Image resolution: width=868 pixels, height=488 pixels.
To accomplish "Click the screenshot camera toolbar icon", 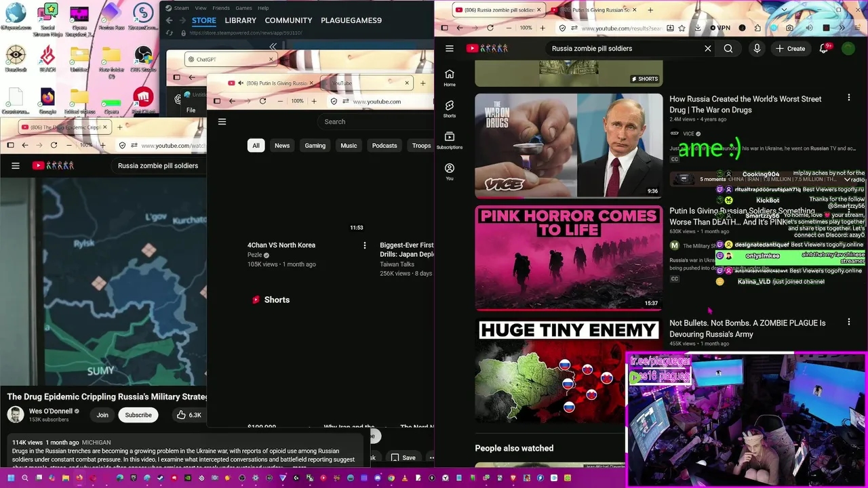I will click(790, 28).
